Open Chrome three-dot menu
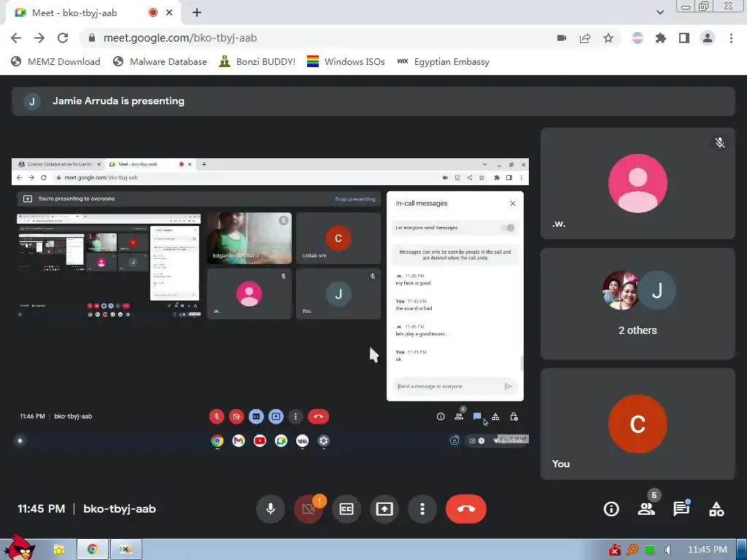This screenshot has height=560, width=747. 731,38
